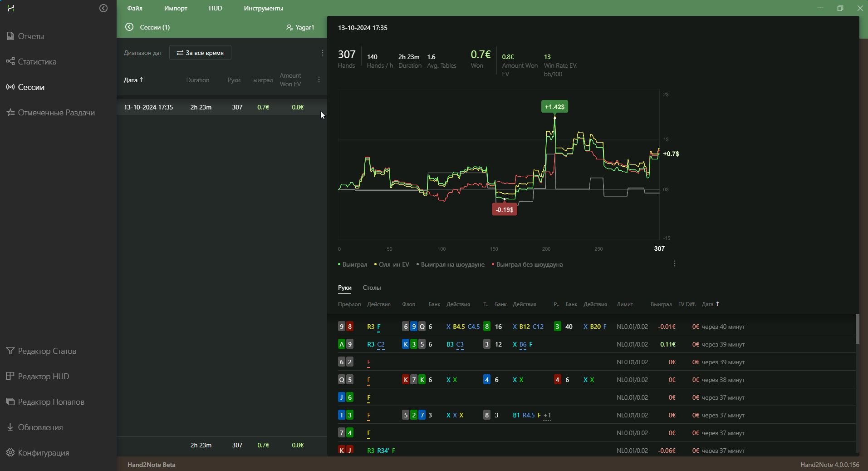Click the -0.19$ low marker on the chart

(505, 209)
